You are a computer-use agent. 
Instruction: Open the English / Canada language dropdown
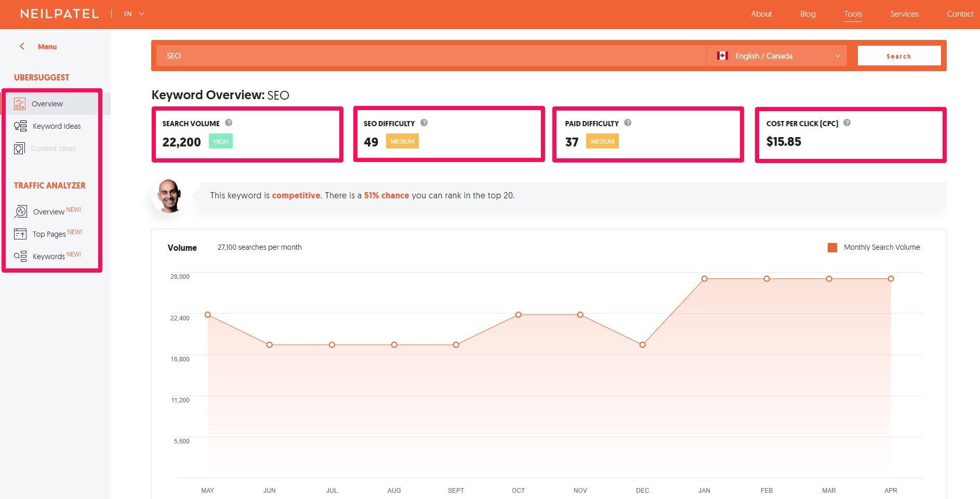point(777,56)
